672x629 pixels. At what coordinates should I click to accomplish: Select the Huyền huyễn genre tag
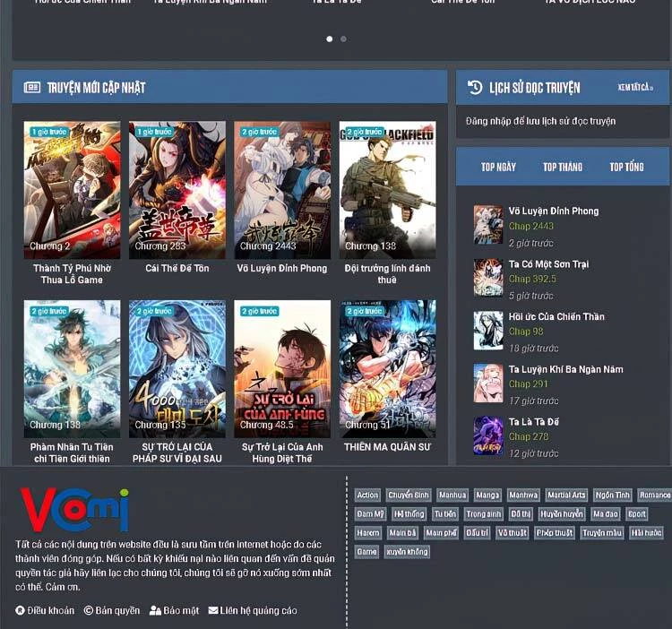(x=562, y=514)
